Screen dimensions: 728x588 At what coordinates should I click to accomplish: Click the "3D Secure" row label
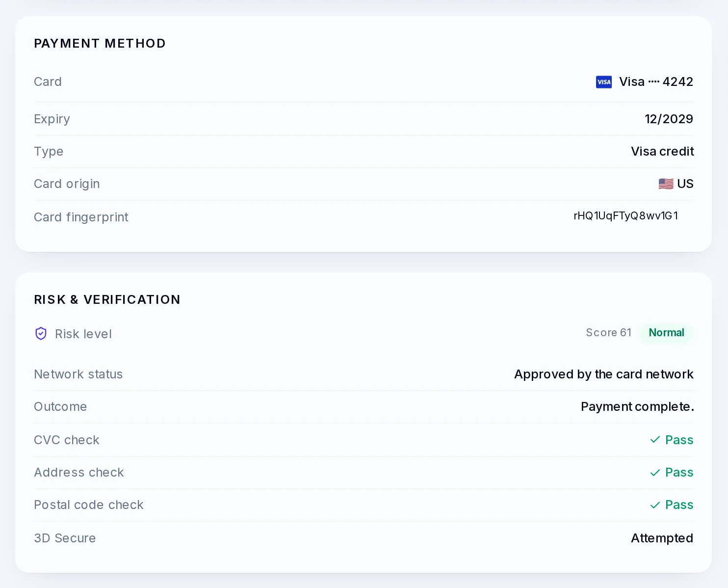point(65,538)
